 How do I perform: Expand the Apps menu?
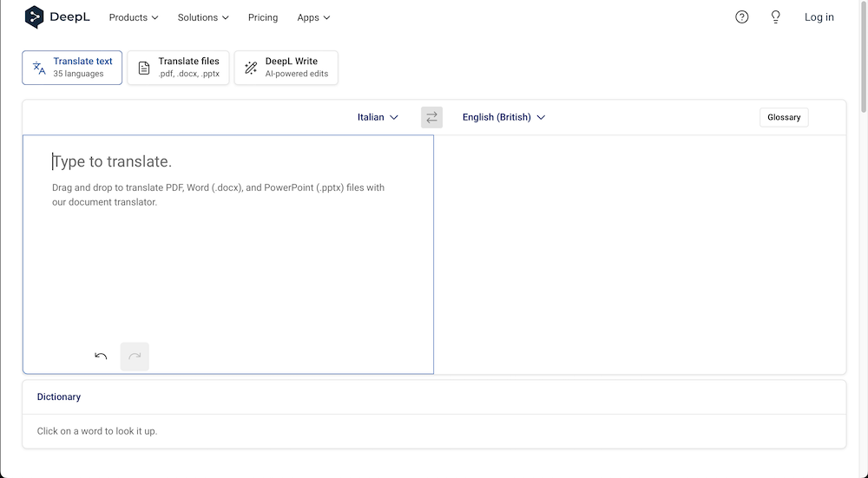313,17
